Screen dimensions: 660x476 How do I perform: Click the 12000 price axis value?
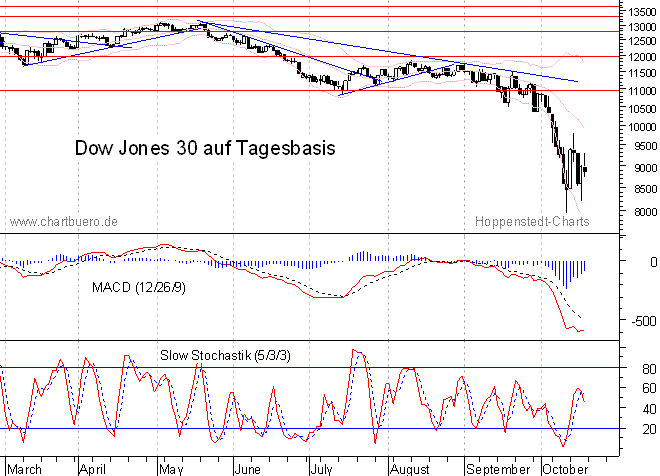tap(642, 57)
